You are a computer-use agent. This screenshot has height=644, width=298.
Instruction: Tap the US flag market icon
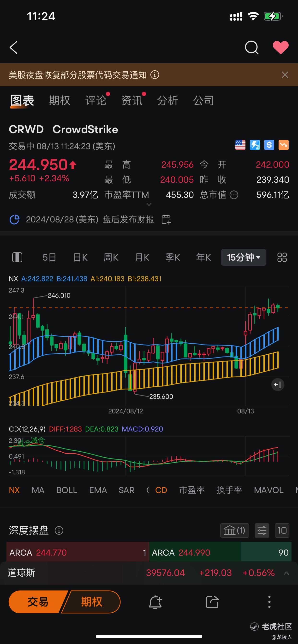240,145
